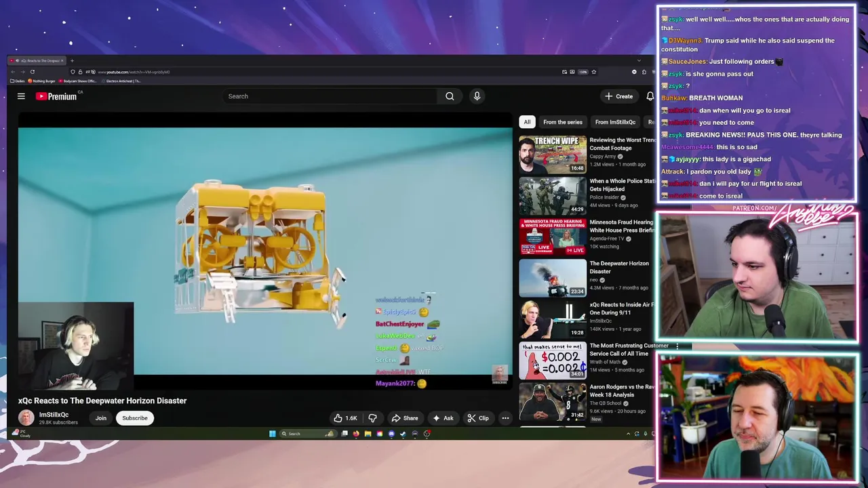Open YouTube notifications bell

click(x=650, y=96)
